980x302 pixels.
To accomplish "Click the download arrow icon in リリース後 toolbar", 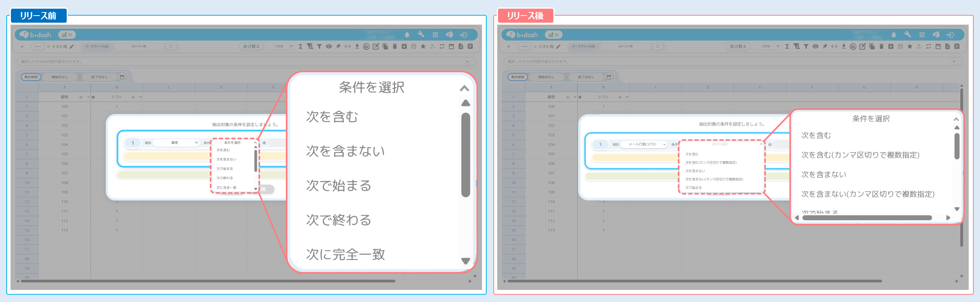I will point(844,46).
